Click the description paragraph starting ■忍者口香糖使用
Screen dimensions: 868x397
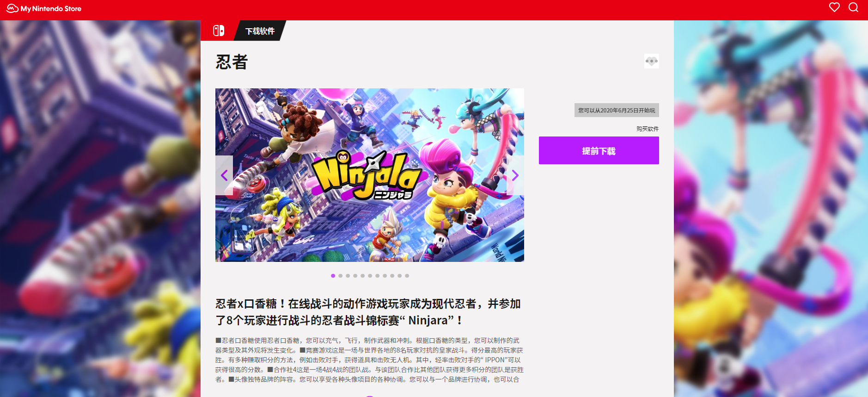pos(369,360)
